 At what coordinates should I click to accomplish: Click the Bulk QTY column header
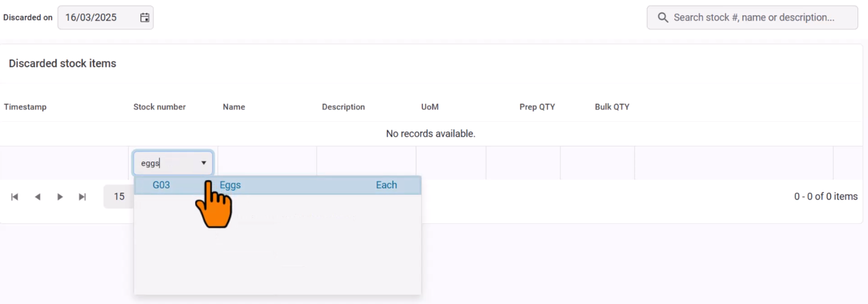(x=611, y=107)
